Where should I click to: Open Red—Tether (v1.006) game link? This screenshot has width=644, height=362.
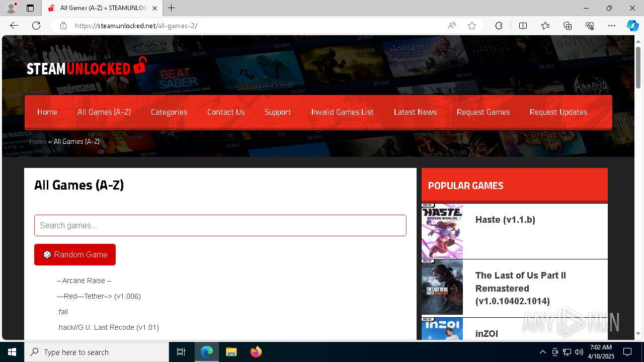click(x=99, y=296)
